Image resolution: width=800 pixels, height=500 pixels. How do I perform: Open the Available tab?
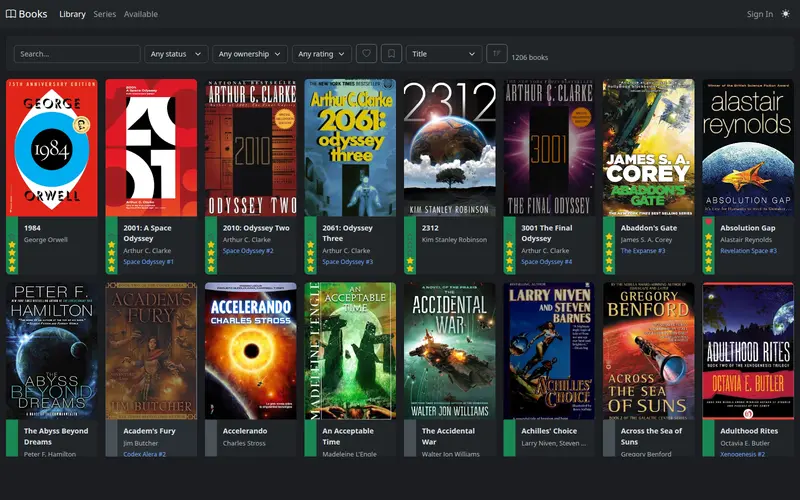click(x=141, y=14)
